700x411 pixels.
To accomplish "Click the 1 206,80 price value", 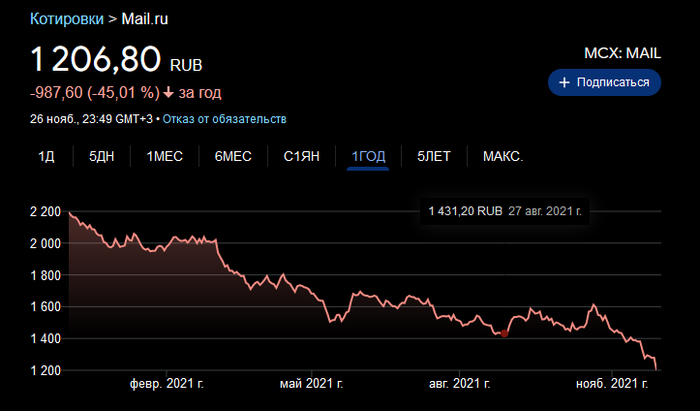I will (x=95, y=59).
